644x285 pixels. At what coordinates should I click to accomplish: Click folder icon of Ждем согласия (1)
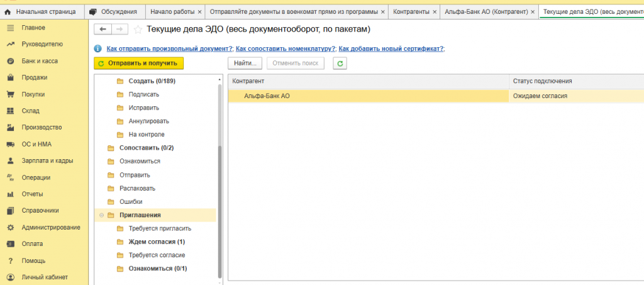(x=120, y=242)
